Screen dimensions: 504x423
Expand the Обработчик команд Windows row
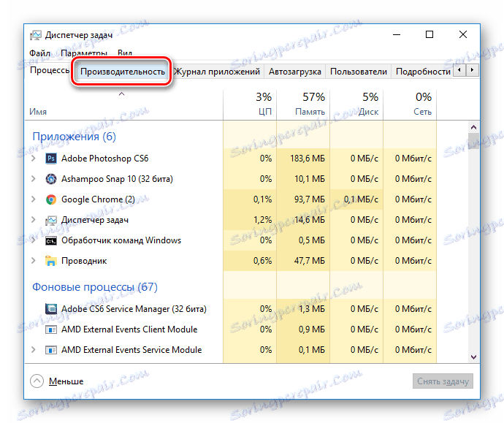34,241
